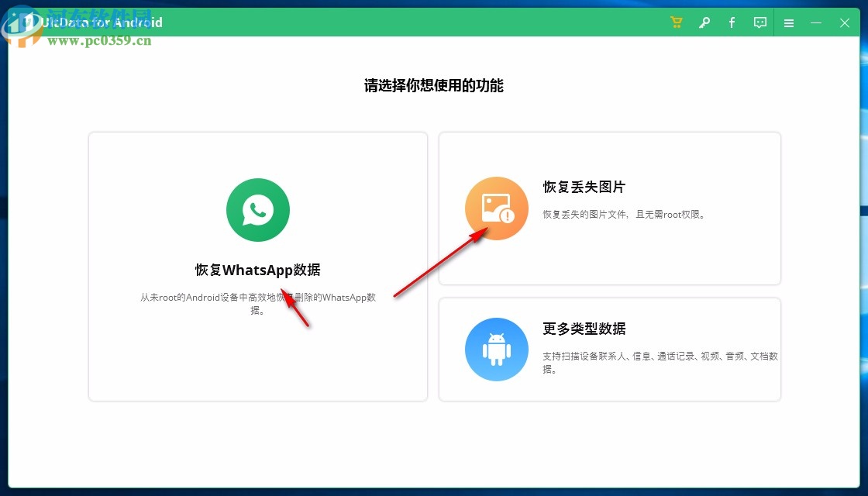Open the hamburger menu
Viewport: 868px width, 496px height.
788,22
